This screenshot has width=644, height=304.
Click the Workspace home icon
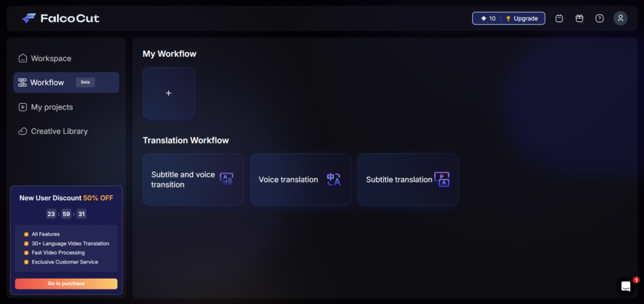[x=23, y=59]
